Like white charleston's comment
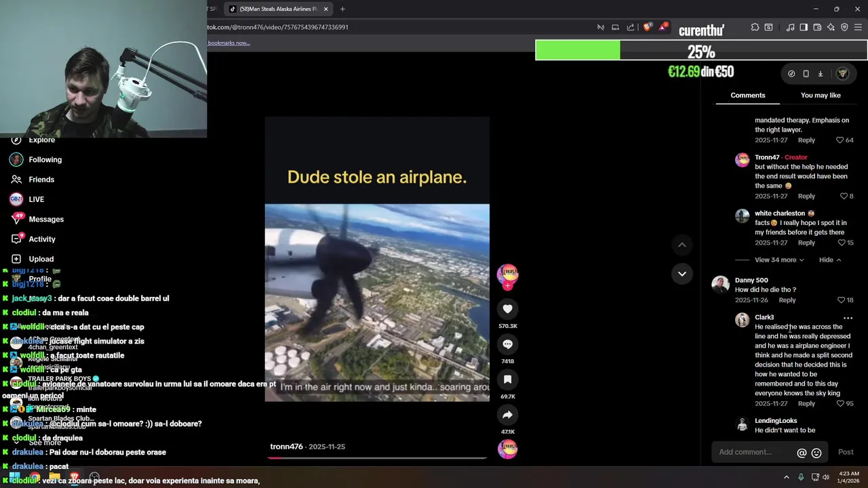The height and width of the screenshot is (488, 868). point(841,243)
